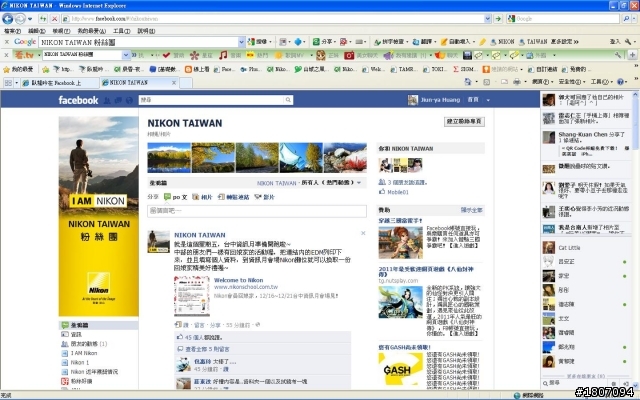Select the 相片 share option
The image size is (640, 400).
(202, 197)
